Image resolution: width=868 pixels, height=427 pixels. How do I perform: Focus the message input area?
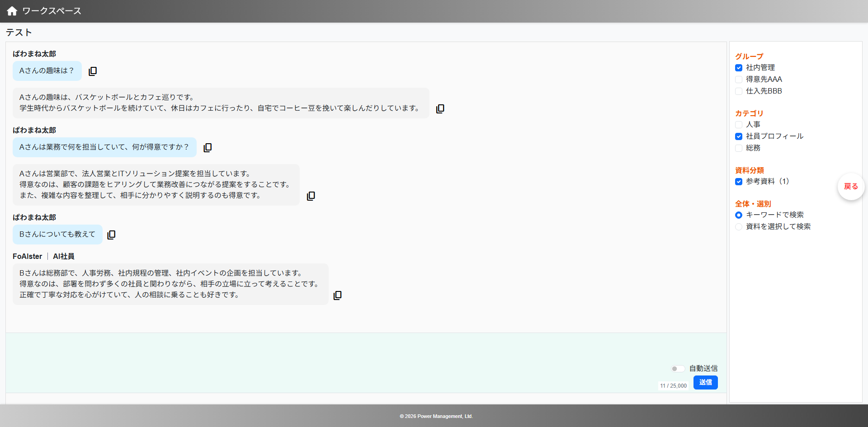coord(366,363)
